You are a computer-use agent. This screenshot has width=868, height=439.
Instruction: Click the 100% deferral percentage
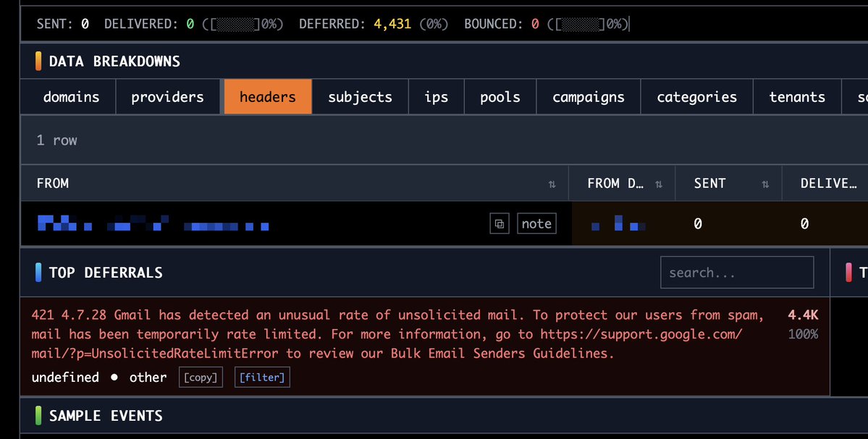(803, 334)
